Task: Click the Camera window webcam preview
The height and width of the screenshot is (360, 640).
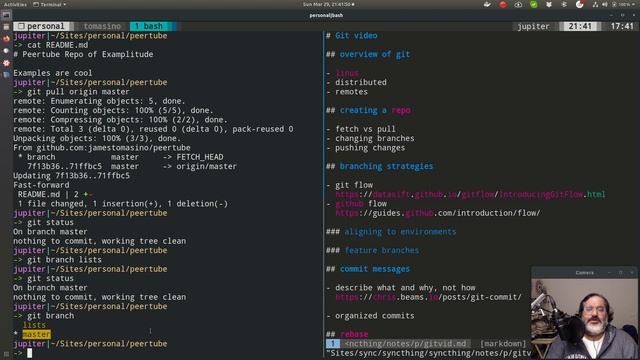Action: pyautogui.click(x=584, y=318)
